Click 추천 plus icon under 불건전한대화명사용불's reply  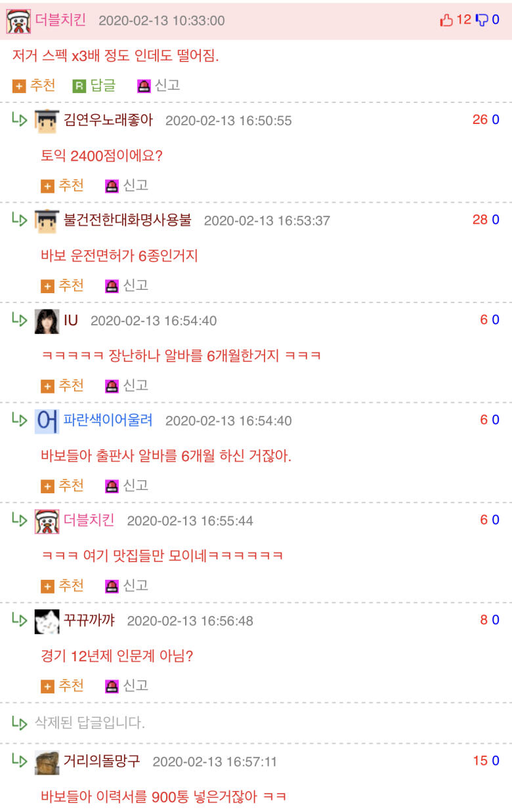pyautogui.click(x=47, y=286)
